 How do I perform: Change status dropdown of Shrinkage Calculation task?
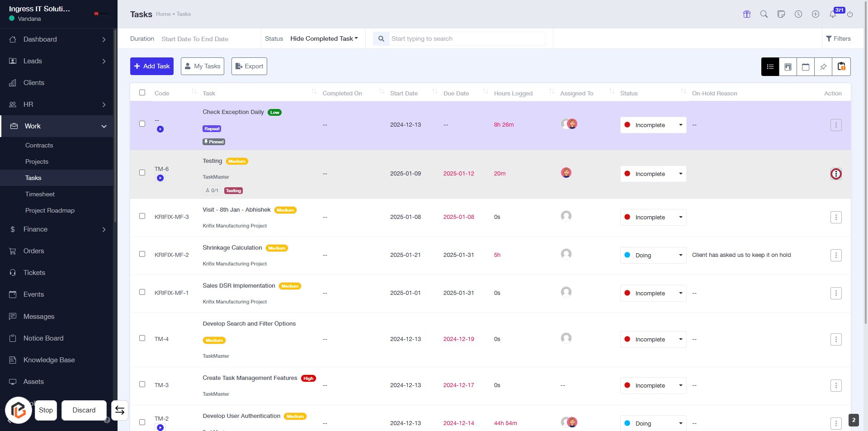point(653,255)
